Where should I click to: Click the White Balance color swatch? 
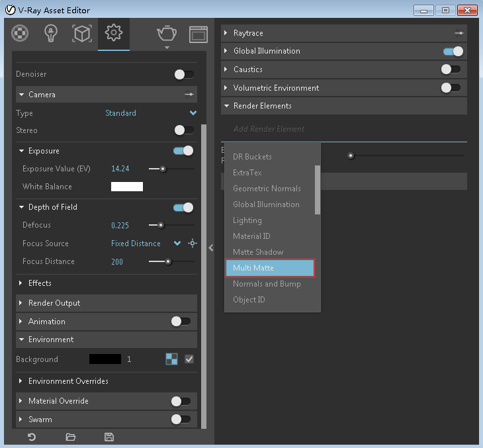pos(127,187)
